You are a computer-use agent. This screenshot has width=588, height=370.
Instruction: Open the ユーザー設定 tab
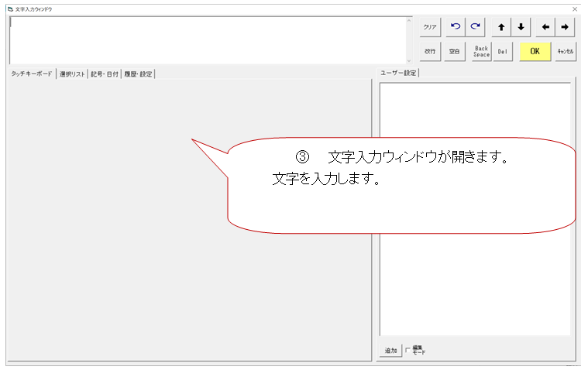click(398, 73)
